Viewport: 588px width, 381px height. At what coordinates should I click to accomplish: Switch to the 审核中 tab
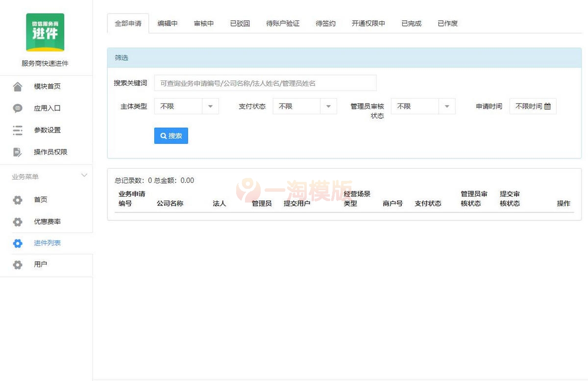[x=203, y=23]
